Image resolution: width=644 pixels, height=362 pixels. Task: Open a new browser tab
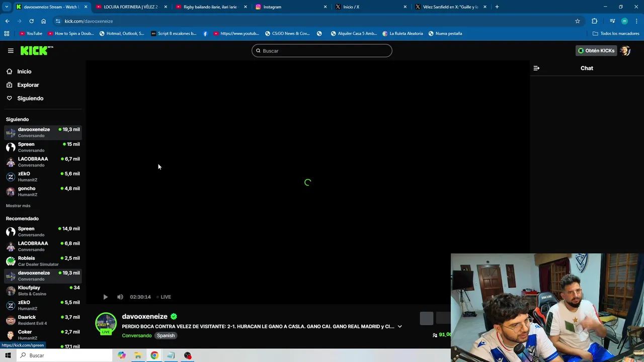497,7
